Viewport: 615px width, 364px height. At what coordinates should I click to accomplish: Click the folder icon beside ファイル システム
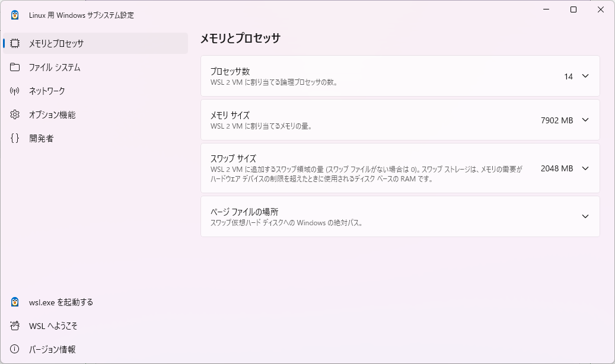(15, 67)
